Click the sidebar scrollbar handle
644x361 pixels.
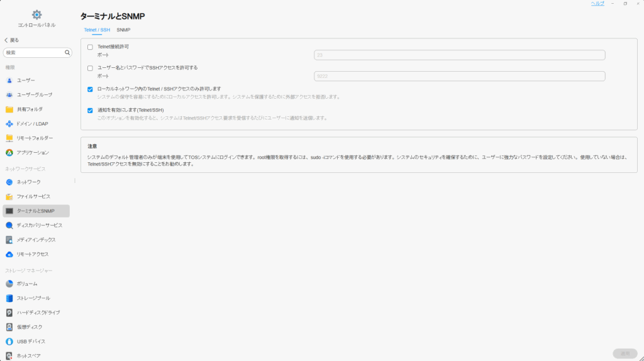coord(75,181)
